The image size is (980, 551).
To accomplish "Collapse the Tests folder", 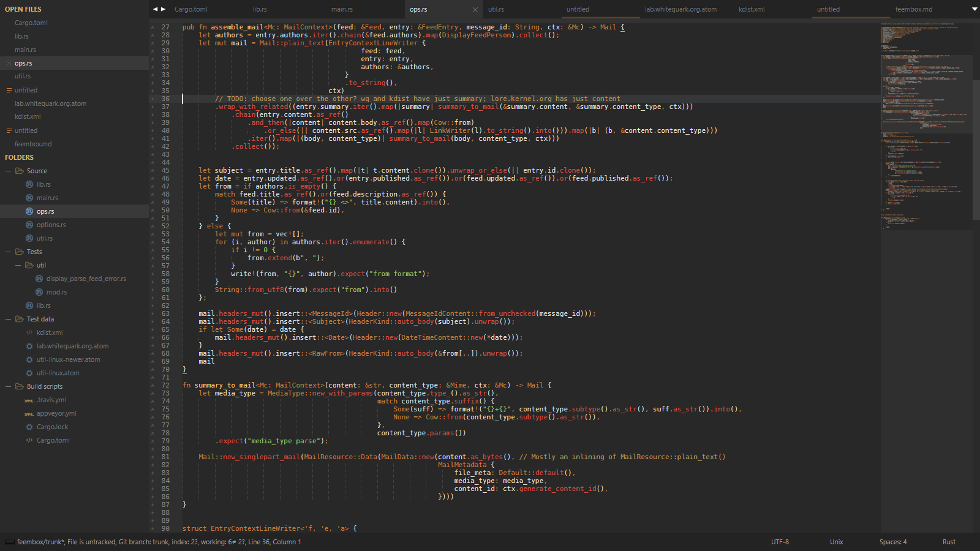I will click(9, 252).
